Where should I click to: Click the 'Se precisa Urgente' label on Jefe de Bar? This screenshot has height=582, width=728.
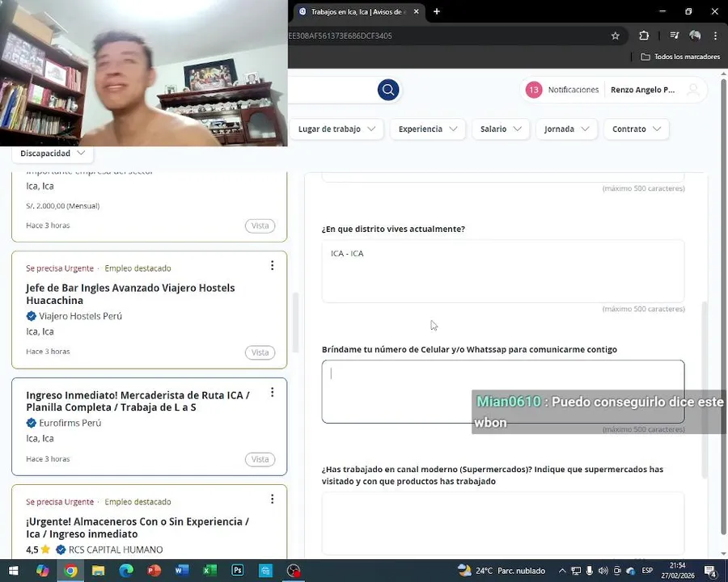click(59, 268)
